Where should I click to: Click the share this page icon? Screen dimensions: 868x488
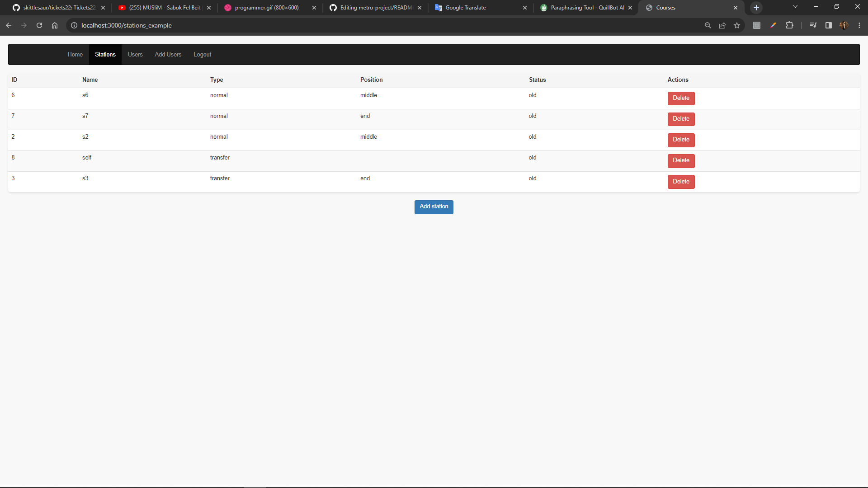pos(722,25)
